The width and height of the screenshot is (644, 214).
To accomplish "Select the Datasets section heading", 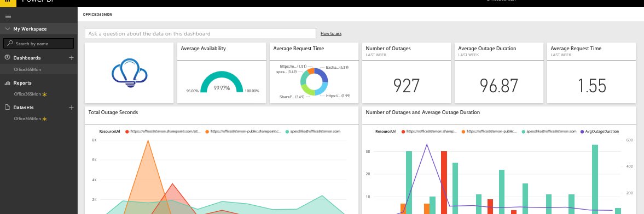I will (x=24, y=108).
